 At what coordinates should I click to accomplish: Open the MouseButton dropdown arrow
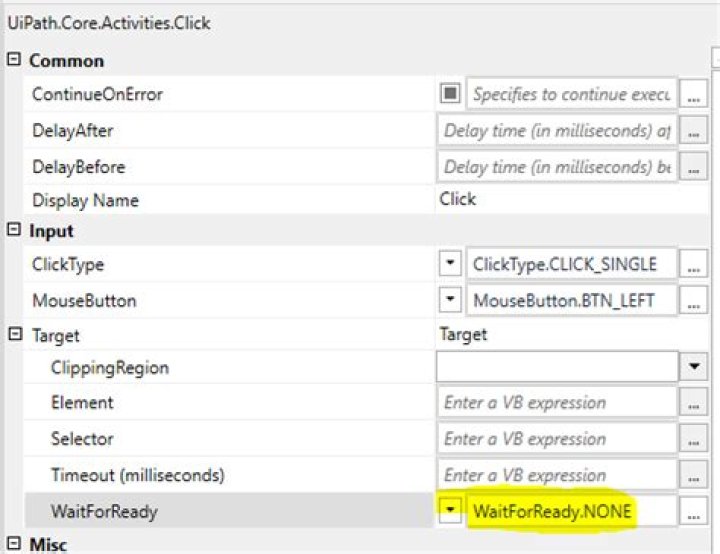click(x=450, y=300)
